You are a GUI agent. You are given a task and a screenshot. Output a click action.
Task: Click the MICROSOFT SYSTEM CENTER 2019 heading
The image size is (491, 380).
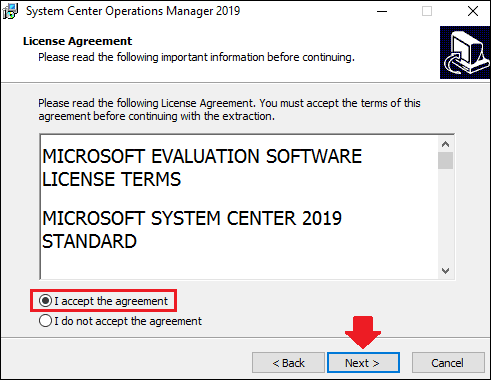pyautogui.click(x=192, y=218)
